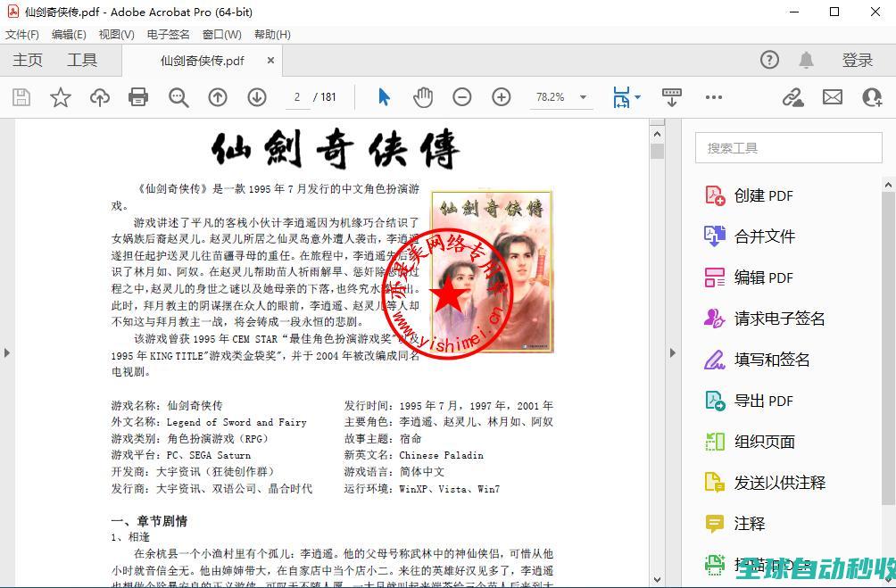Select the arrow selection tool
The width and height of the screenshot is (896, 588).
pos(384,97)
